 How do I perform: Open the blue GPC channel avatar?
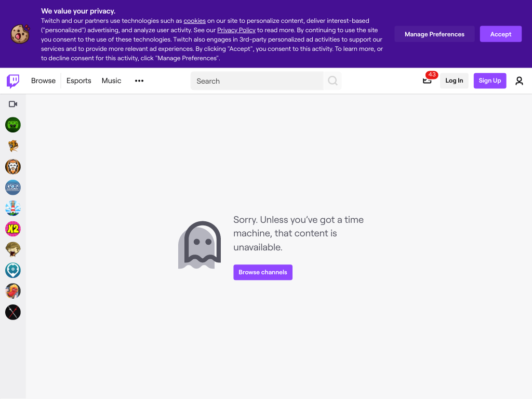pos(13,187)
